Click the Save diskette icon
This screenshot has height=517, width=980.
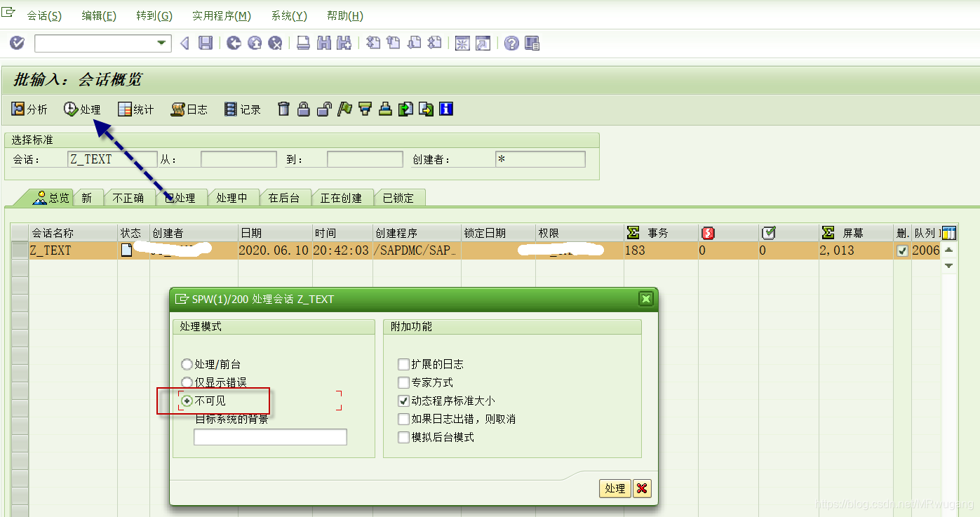pyautogui.click(x=206, y=43)
